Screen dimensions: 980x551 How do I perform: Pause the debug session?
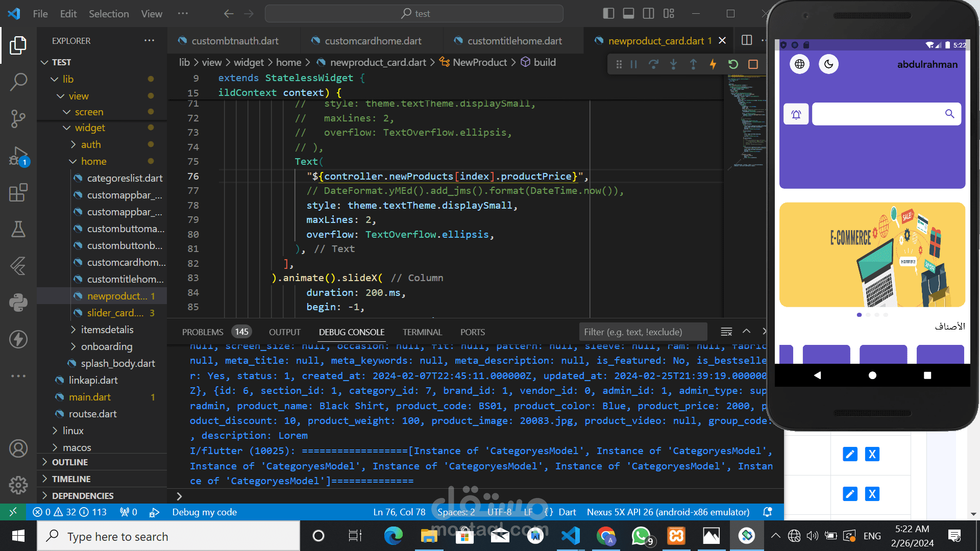[x=633, y=64]
